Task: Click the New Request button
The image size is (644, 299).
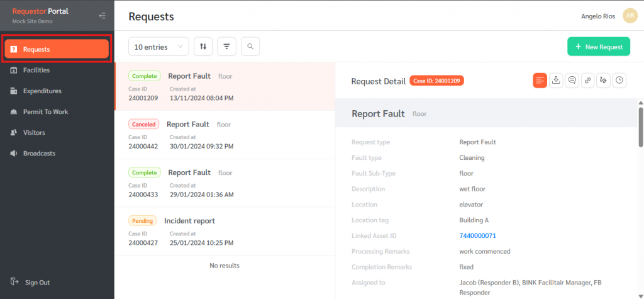Action: point(598,47)
